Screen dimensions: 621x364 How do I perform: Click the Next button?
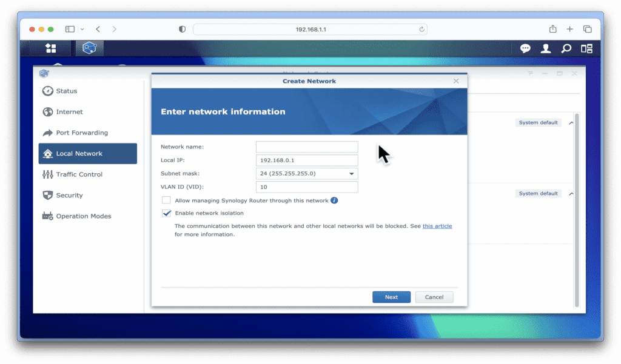pos(391,297)
